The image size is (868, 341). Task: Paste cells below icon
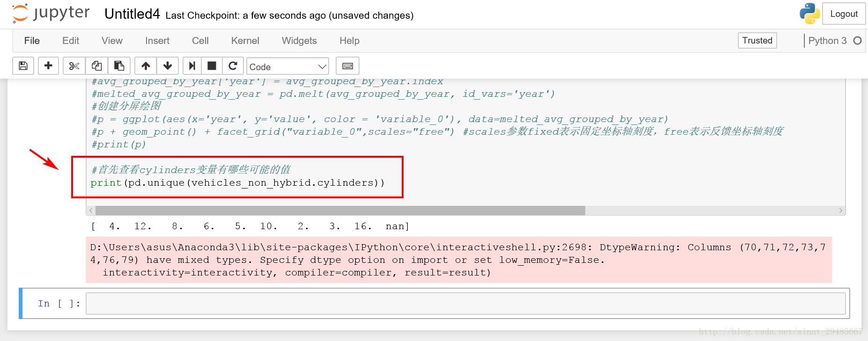(x=119, y=66)
